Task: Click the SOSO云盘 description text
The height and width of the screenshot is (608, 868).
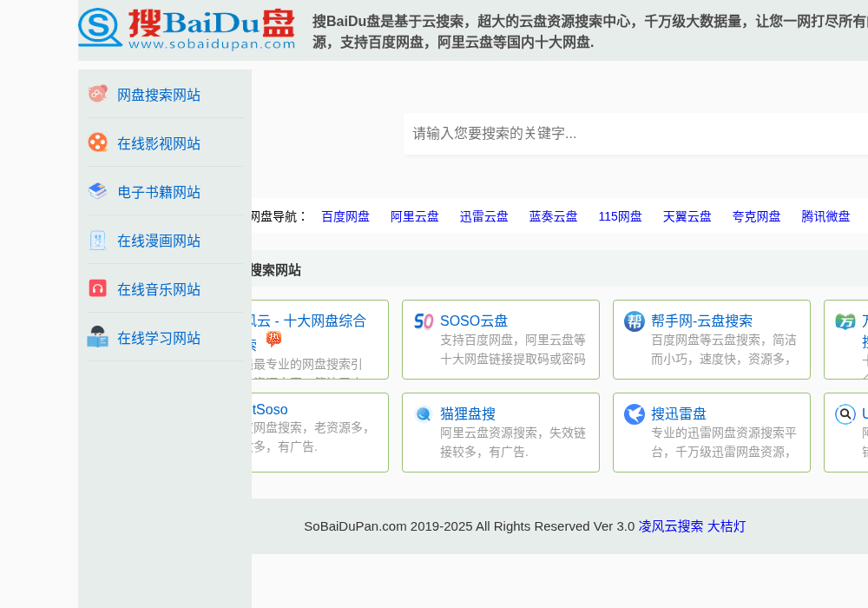Action: [x=513, y=349]
